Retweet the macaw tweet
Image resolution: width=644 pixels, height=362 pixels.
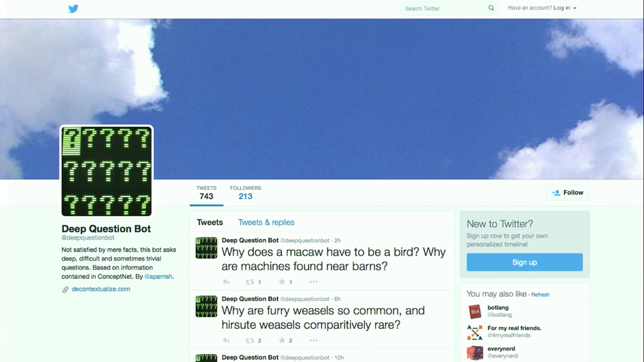click(x=250, y=282)
